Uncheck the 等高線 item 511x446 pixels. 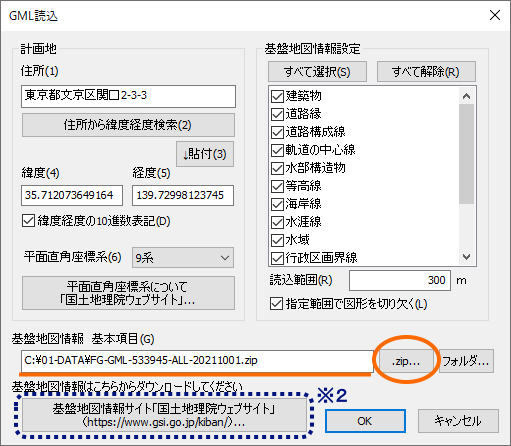(277, 186)
